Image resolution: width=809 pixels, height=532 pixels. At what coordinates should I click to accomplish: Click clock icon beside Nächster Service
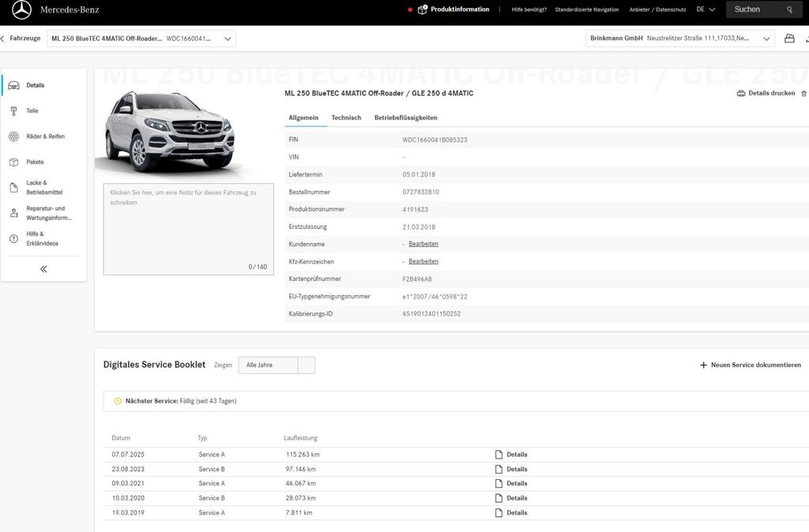coord(118,401)
